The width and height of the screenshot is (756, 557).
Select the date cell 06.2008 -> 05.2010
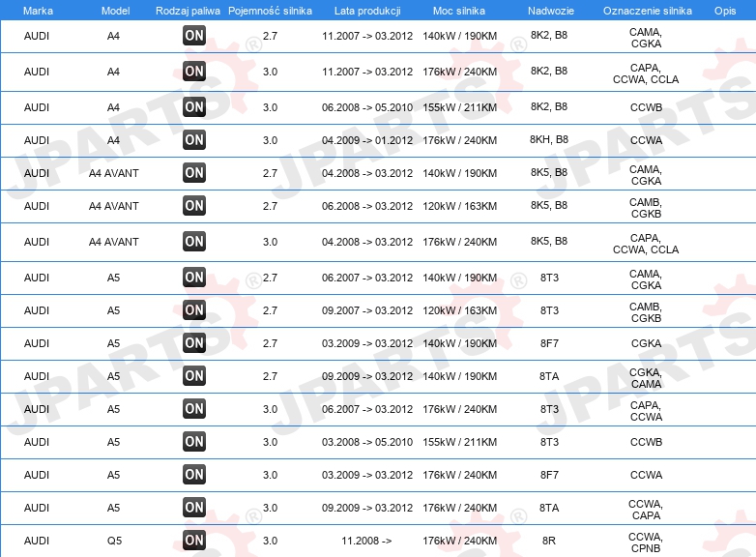(x=367, y=107)
